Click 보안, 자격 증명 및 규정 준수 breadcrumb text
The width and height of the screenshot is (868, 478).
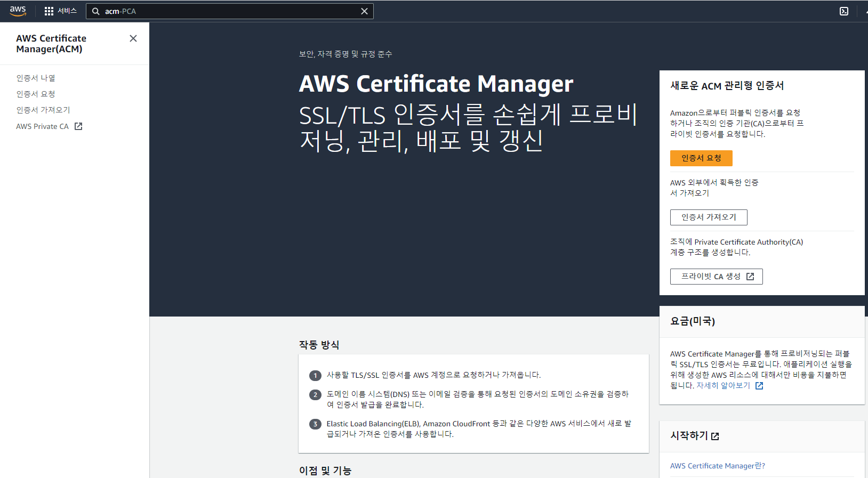[x=345, y=54]
